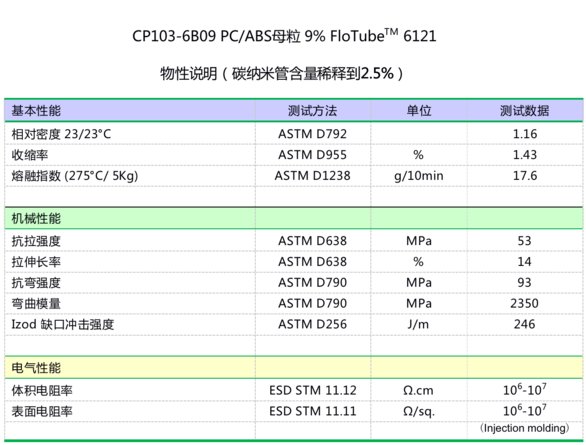Click the 拉伸长率 row label
The width and height of the screenshot is (586, 445).
click(x=36, y=262)
